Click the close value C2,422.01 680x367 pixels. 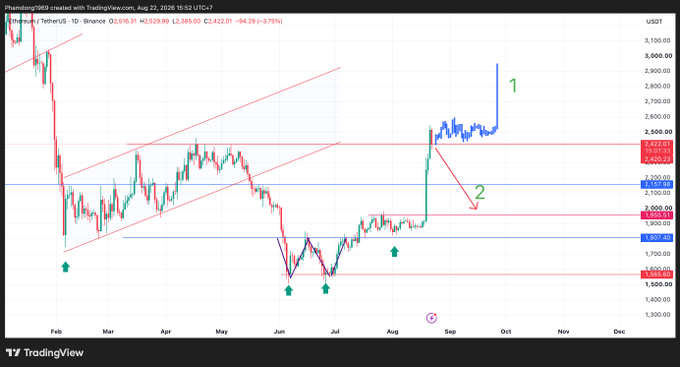(x=218, y=21)
